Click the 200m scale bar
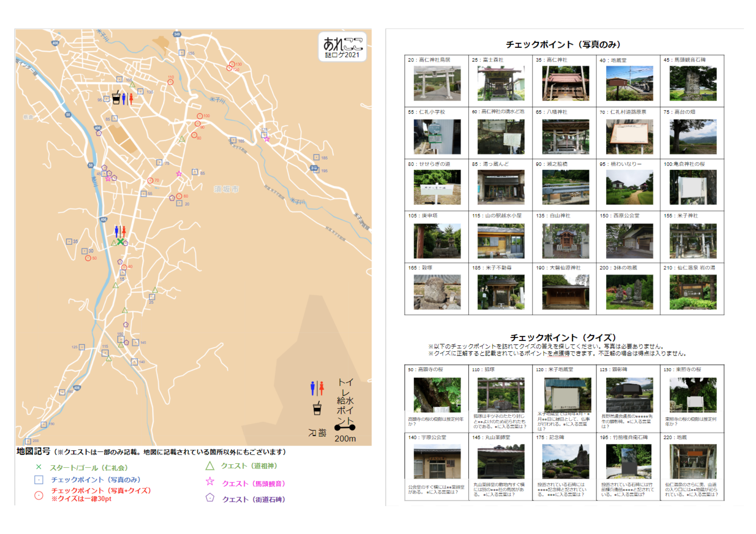Screen dimensions: 756x534 coord(345,428)
